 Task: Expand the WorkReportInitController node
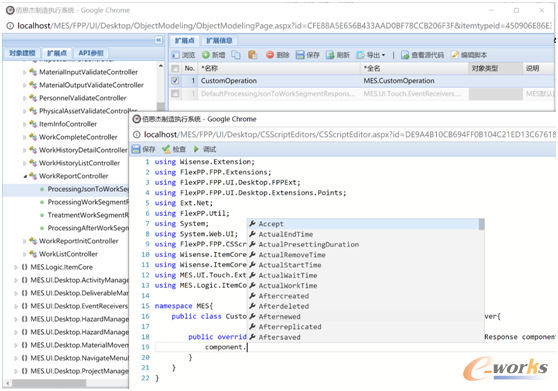tap(24, 241)
